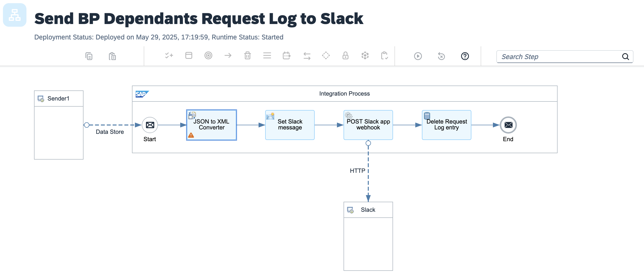Click the pool/participant rectangle icon
The image size is (644, 275).
pos(189,55)
